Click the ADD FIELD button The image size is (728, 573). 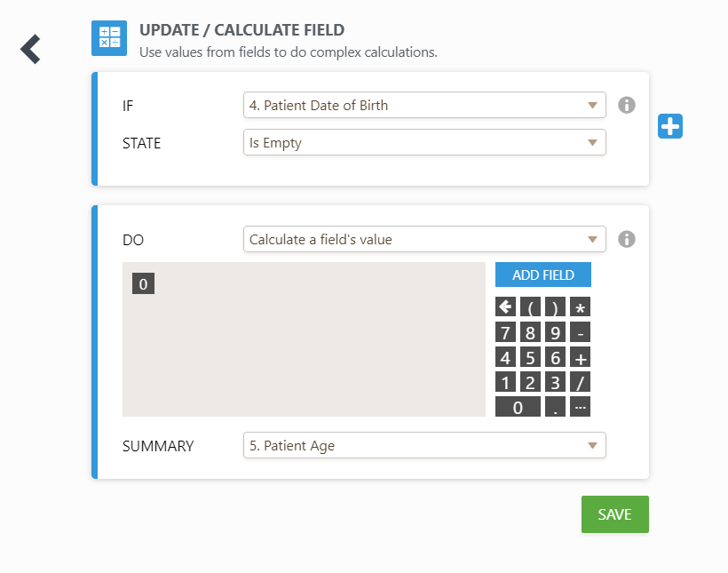(543, 275)
